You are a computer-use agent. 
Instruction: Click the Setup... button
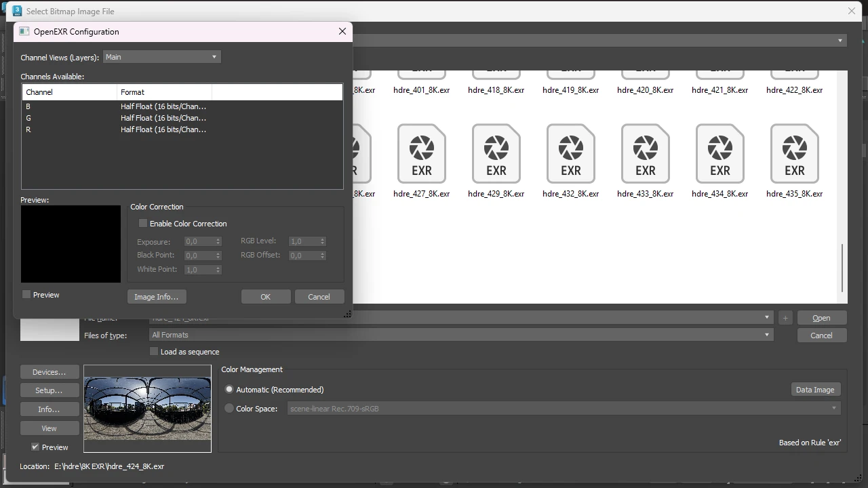50,390
